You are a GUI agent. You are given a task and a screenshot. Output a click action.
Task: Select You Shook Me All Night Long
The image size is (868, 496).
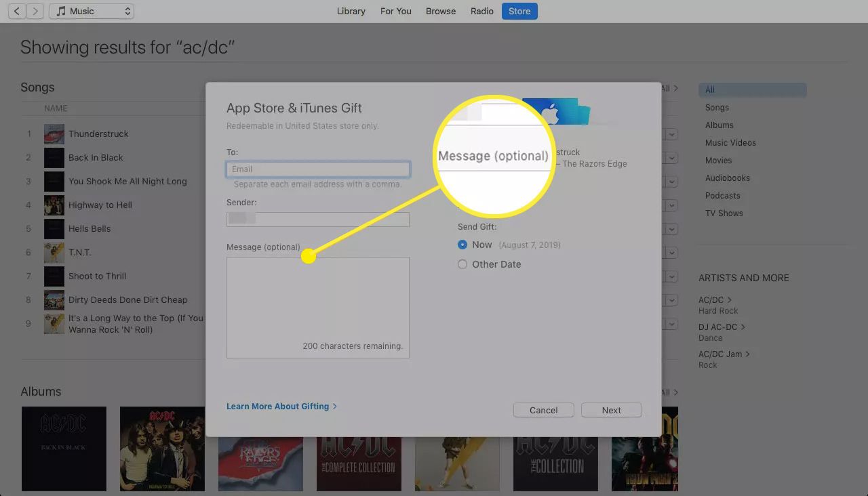coord(127,181)
